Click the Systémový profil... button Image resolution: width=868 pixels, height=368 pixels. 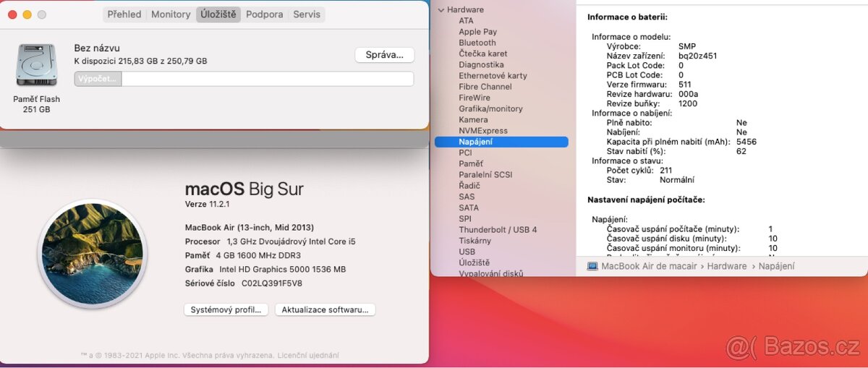click(226, 309)
